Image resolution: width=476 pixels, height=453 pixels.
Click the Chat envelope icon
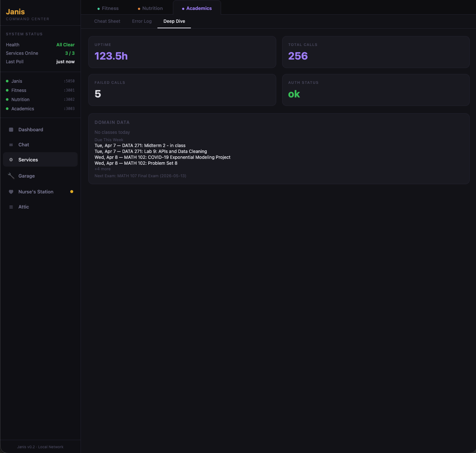pos(11,145)
